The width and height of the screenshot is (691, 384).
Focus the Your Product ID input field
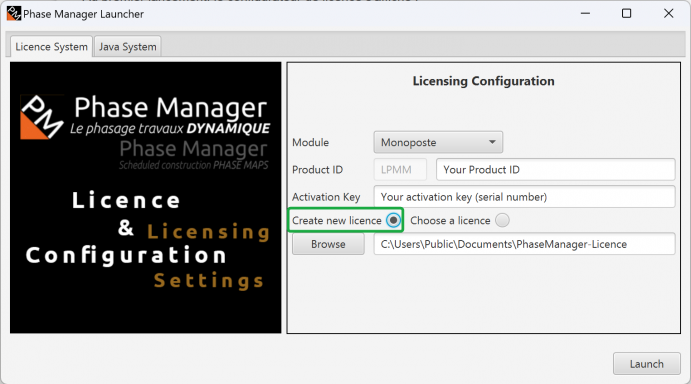(x=555, y=169)
